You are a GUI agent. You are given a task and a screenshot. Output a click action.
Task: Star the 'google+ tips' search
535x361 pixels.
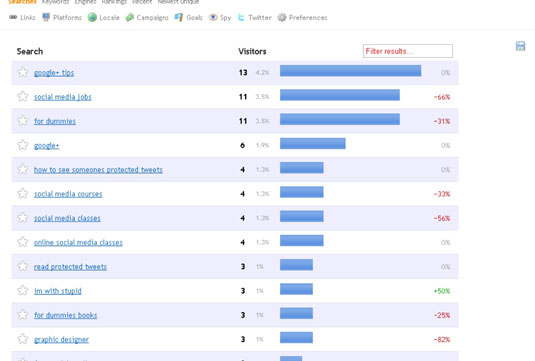coord(23,72)
